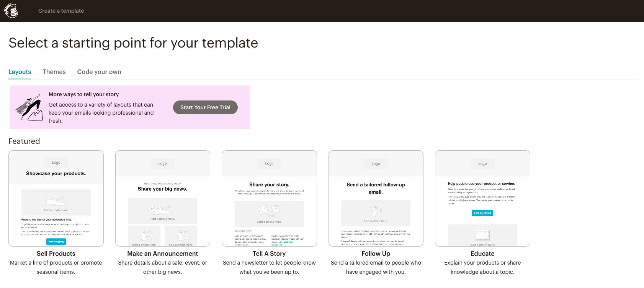
Task: Click the Make an Announcement title
Action: 163,253
